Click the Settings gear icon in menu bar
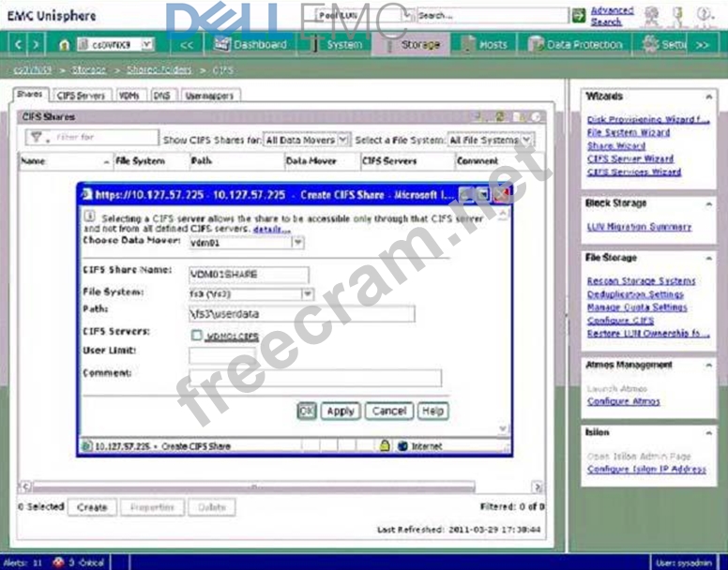728x570 pixels. (650, 44)
